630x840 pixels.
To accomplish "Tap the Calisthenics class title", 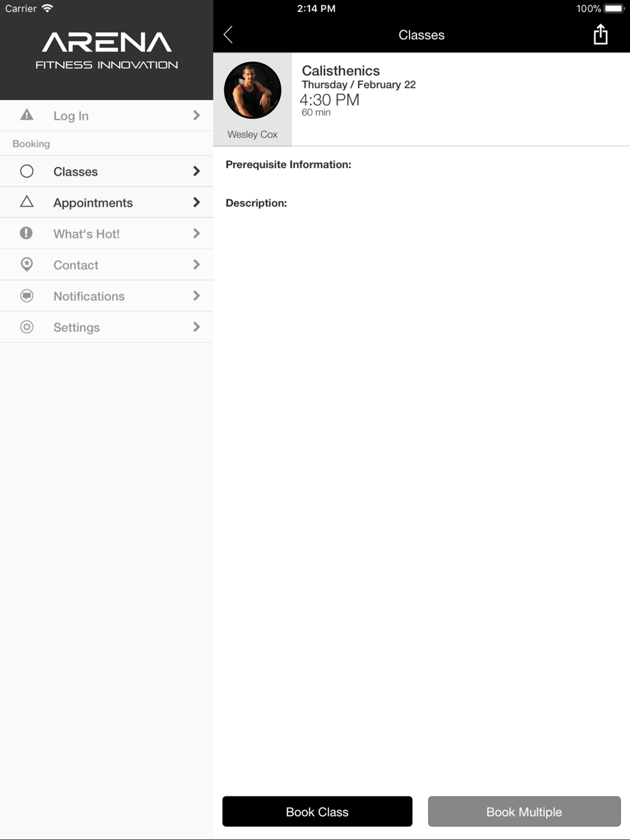I will pyautogui.click(x=341, y=71).
